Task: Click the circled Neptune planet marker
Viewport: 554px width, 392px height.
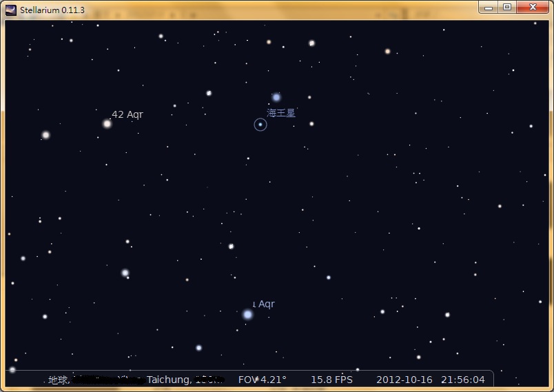Action: 260,124
